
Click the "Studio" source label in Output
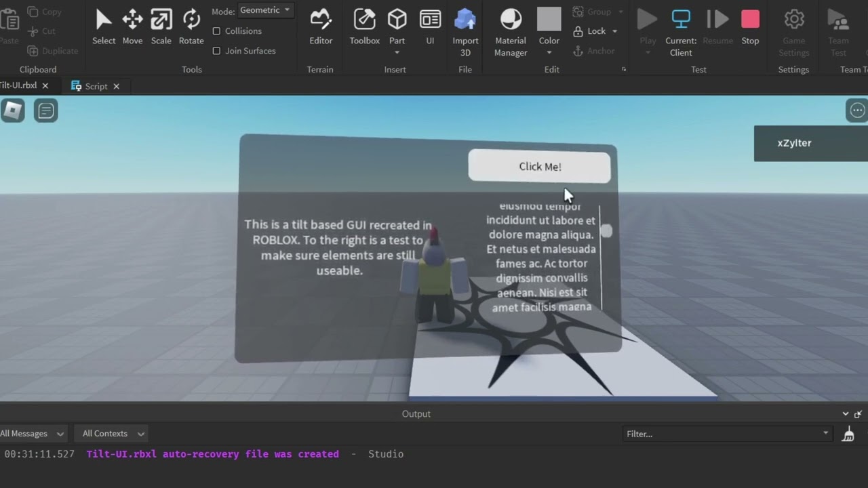click(x=386, y=454)
